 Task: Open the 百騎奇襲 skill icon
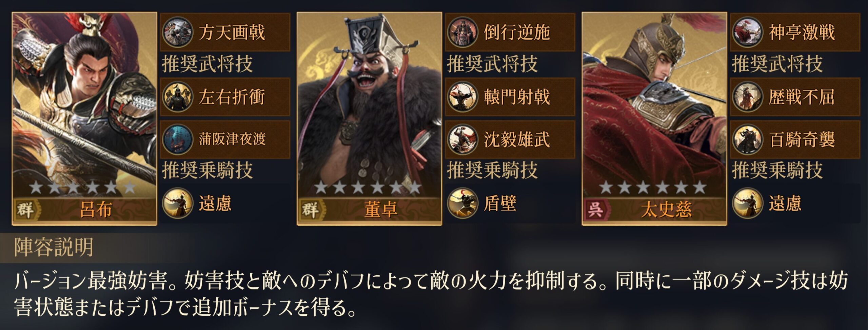pos(747,139)
